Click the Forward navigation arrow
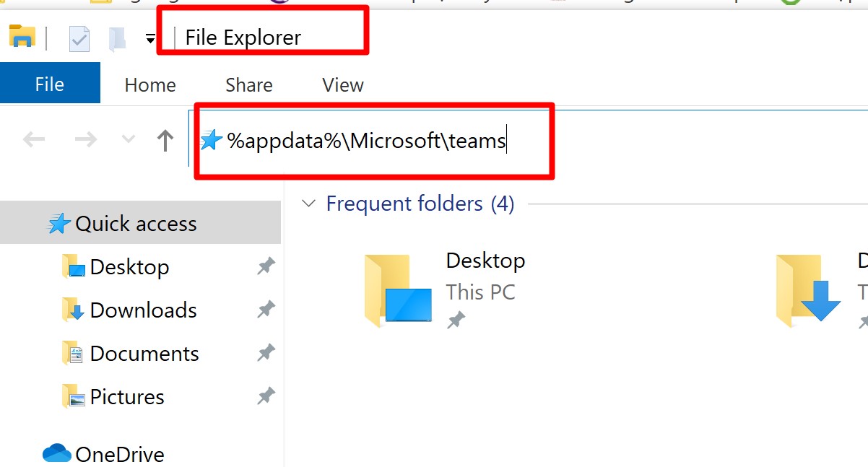 pyautogui.click(x=86, y=140)
